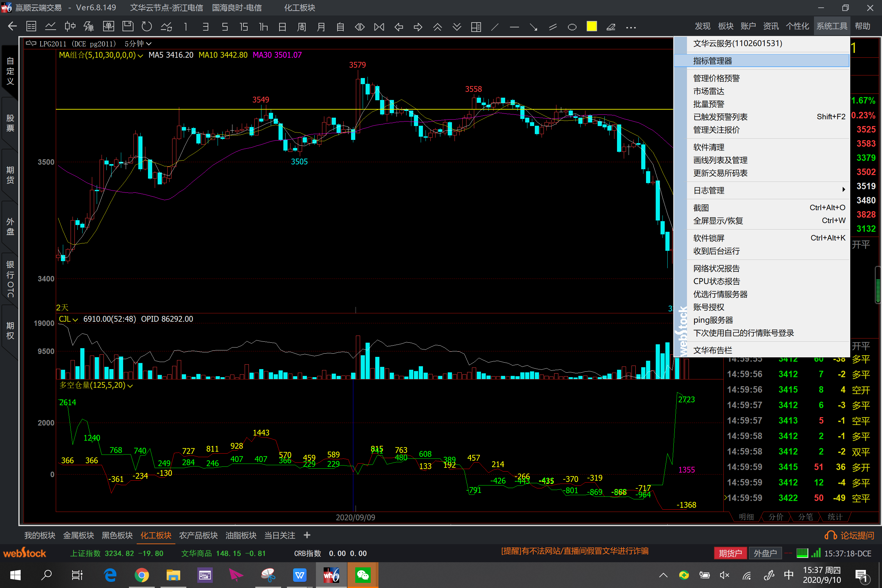Switch to 分价 tab in trade panel
This screenshot has height=588, width=882.
776,517
